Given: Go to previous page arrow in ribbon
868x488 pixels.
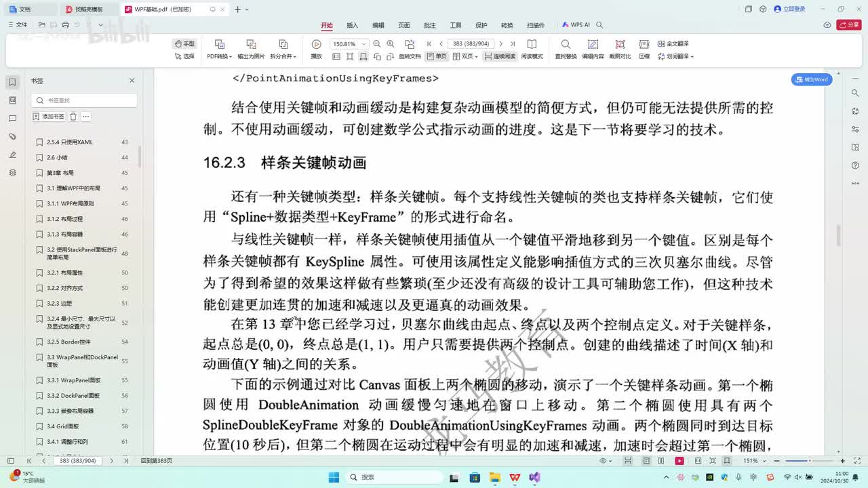Looking at the screenshot, I should [441, 43].
